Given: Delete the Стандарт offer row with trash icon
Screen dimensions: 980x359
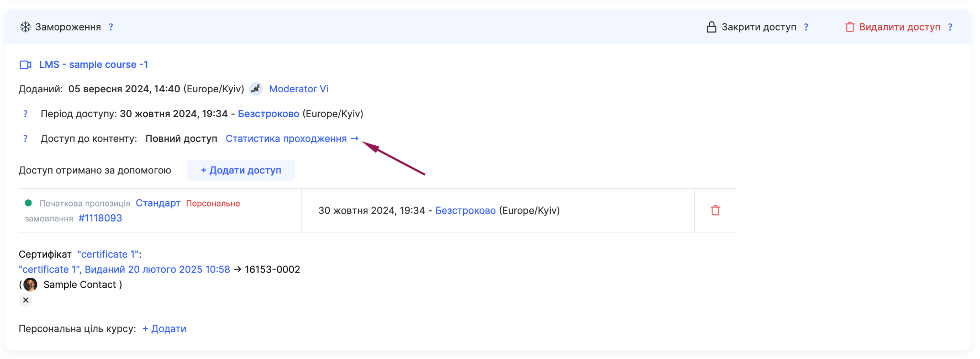Looking at the screenshot, I should pos(715,210).
